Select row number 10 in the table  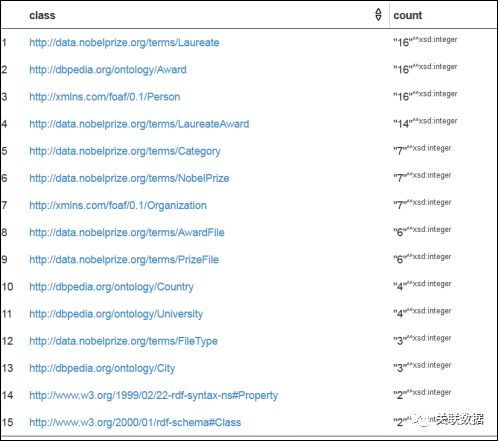7,287
